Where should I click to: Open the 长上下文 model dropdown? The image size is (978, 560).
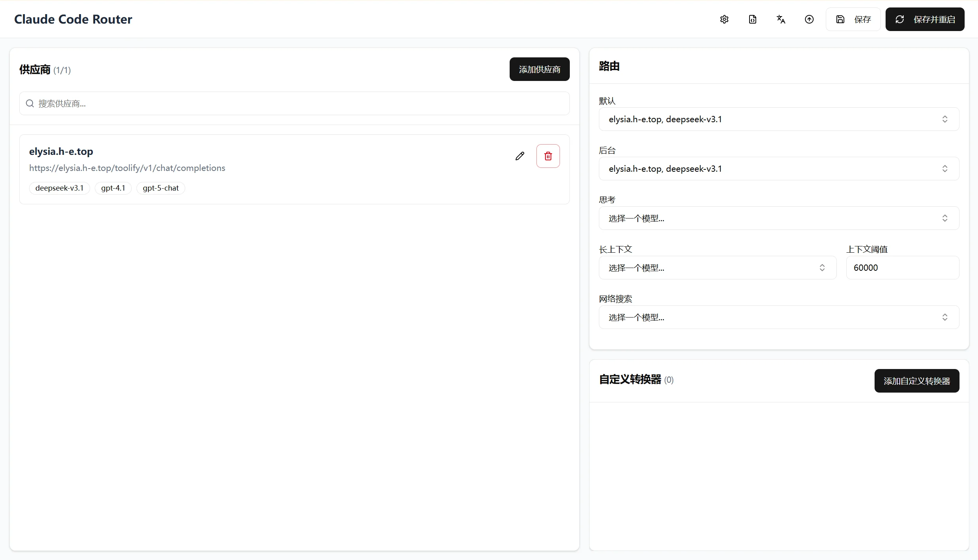pyautogui.click(x=717, y=268)
